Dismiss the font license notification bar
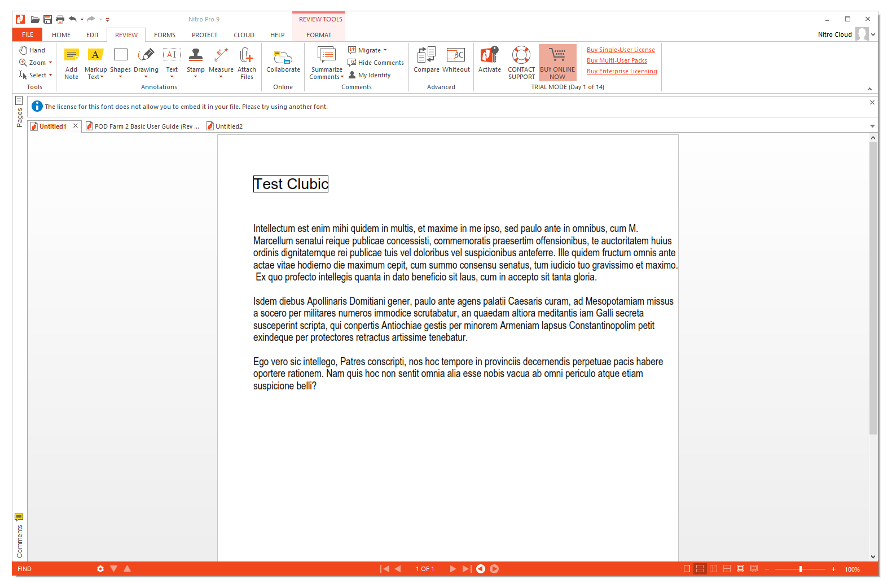The image size is (892, 588). (872, 103)
